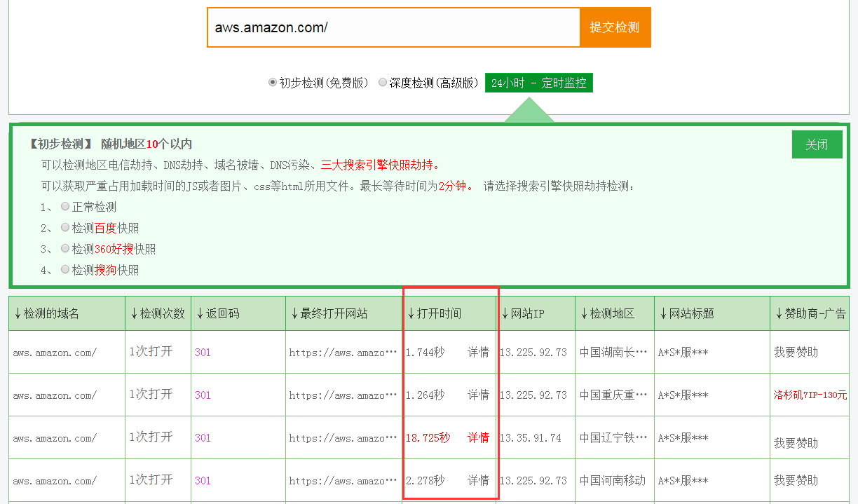Screen dimensions: 858x504
Task: Click 中国重庆重 region cell
Action: coord(613,395)
